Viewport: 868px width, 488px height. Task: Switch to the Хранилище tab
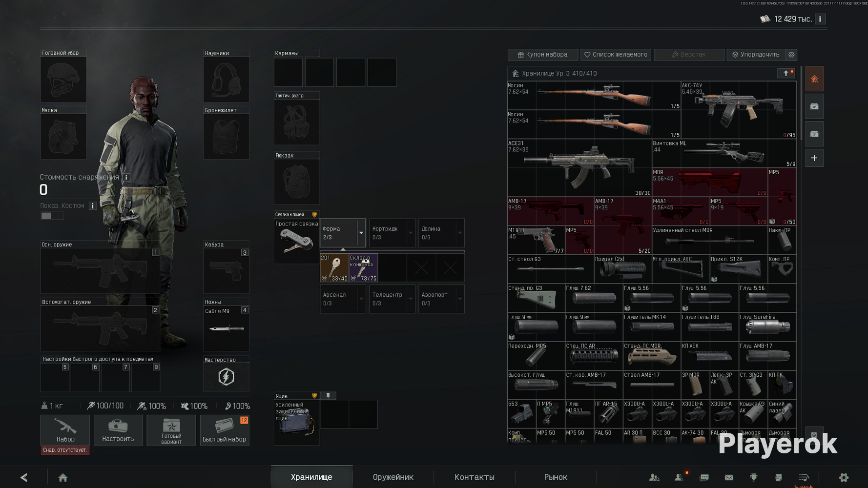tap(311, 477)
